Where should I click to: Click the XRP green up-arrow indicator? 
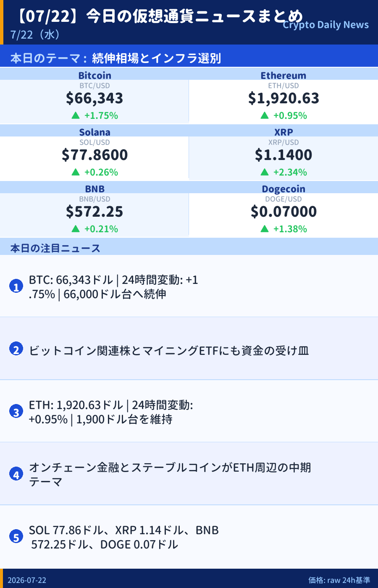point(265,172)
